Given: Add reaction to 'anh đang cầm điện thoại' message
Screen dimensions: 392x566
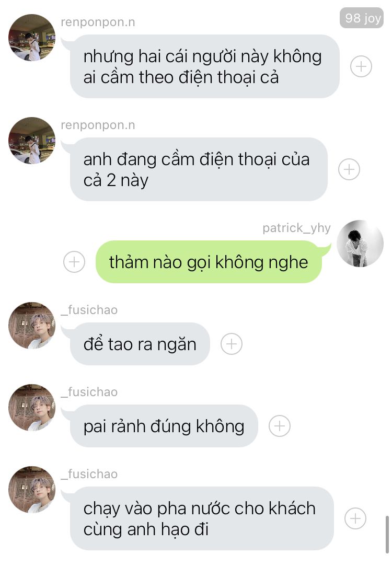Looking at the screenshot, I should pyautogui.click(x=349, y=169).
